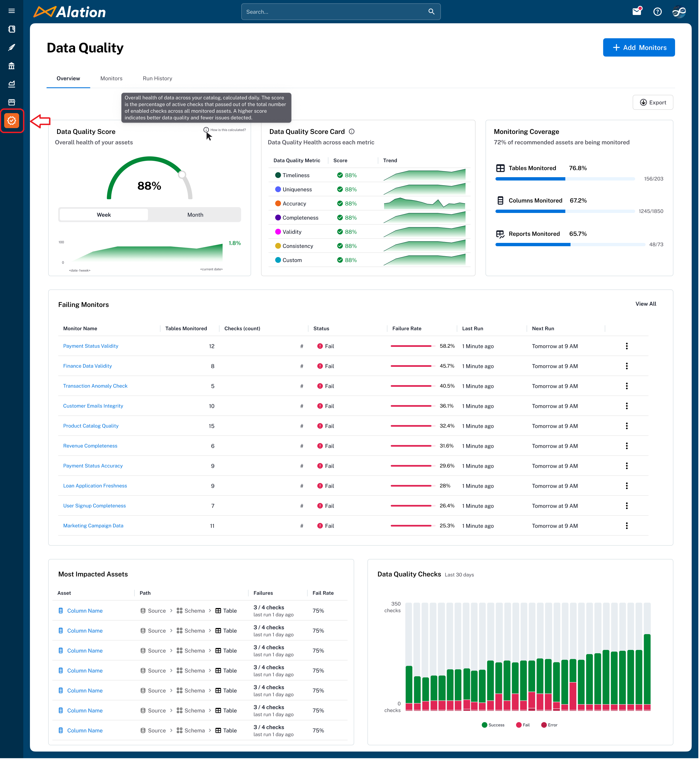
Task: Switch score chart to Month view
Action: pyautogui.click(x=195, y=215)
